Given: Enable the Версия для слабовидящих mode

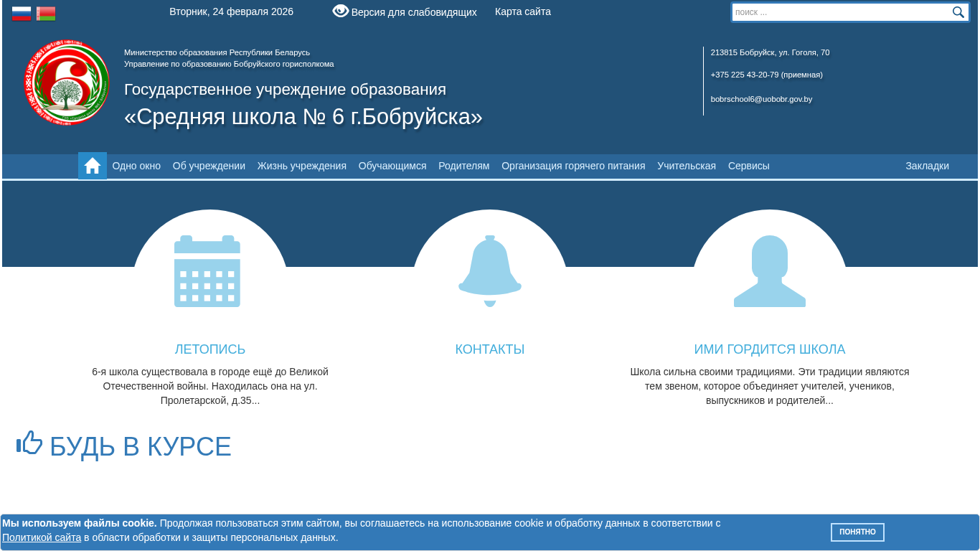Looking at the screenshot, I should (405, 12).
